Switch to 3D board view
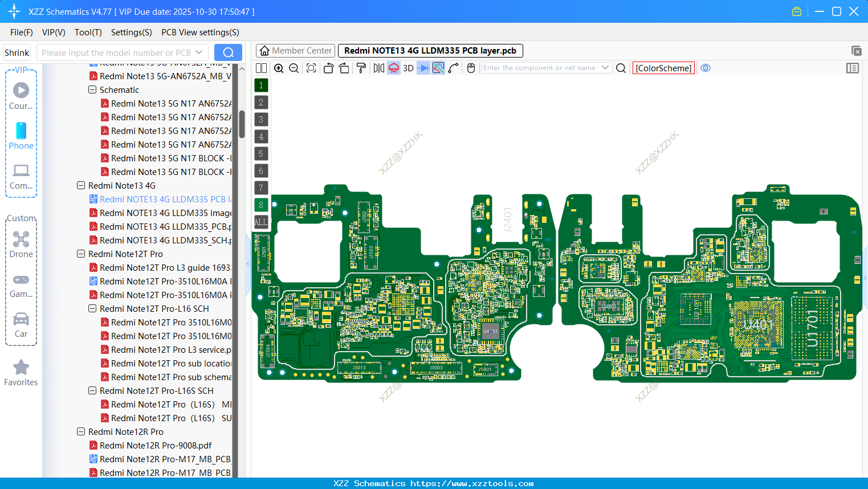Image resolution: width=868 pixels, height=489 pixels. tap(407, 68)
